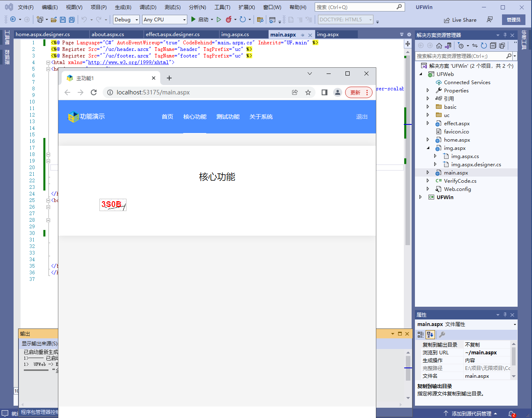Screen dimensions: 532x418
Task: Click 添加到源代码管理 in the status bar
Action: [x=471, y=413]
